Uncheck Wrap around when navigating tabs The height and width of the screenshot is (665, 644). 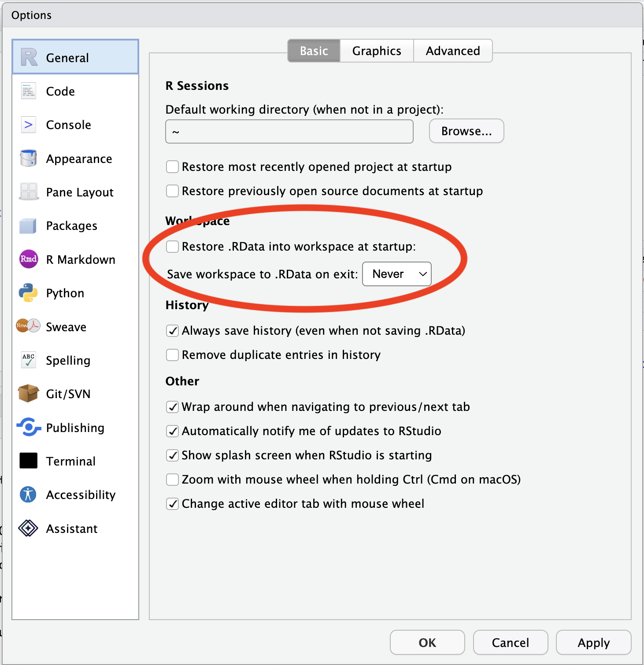click(172, 407)
